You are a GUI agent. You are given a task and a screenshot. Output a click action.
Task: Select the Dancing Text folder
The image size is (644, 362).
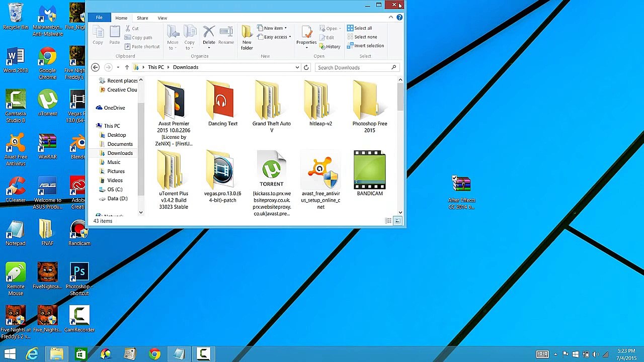click(x=222, y=104)
